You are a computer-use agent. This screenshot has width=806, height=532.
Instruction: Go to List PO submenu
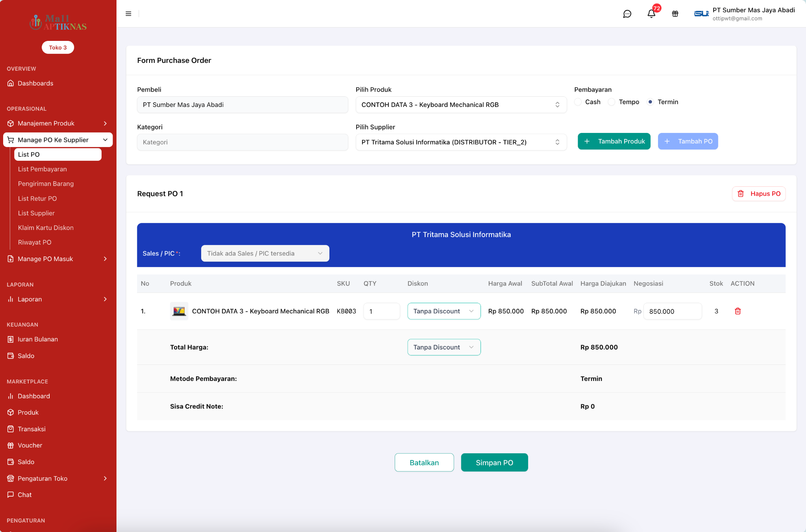tap(58, 155)
